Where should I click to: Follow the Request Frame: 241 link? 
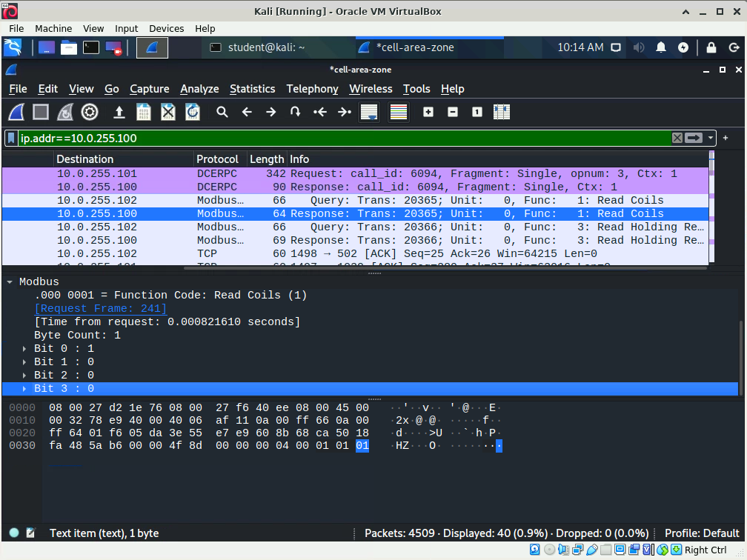101,309
